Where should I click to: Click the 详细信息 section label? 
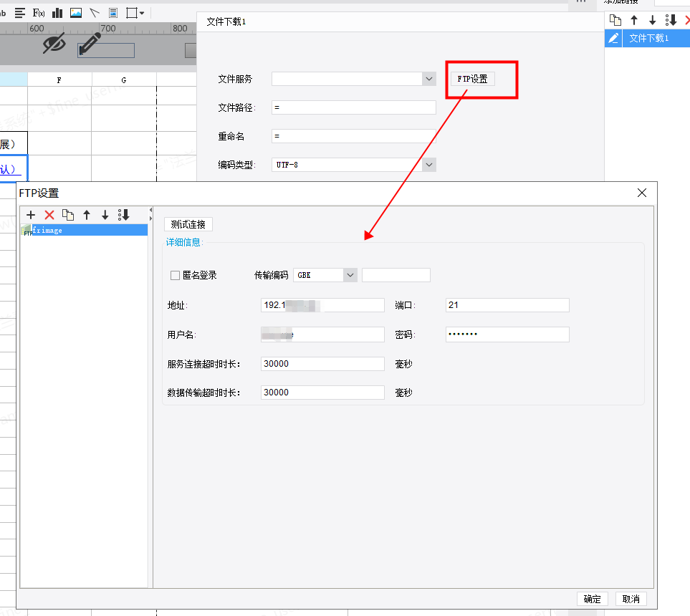183,242
